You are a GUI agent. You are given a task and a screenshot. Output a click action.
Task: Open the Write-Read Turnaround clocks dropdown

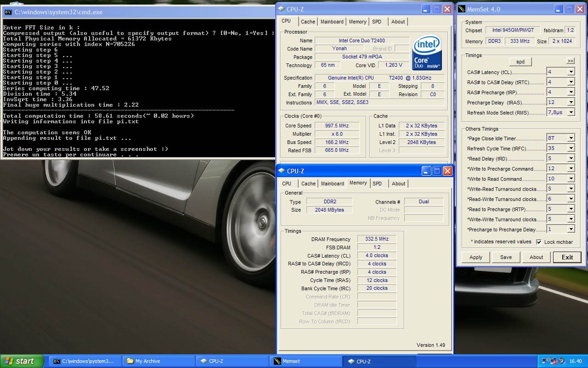click(571, 189)
